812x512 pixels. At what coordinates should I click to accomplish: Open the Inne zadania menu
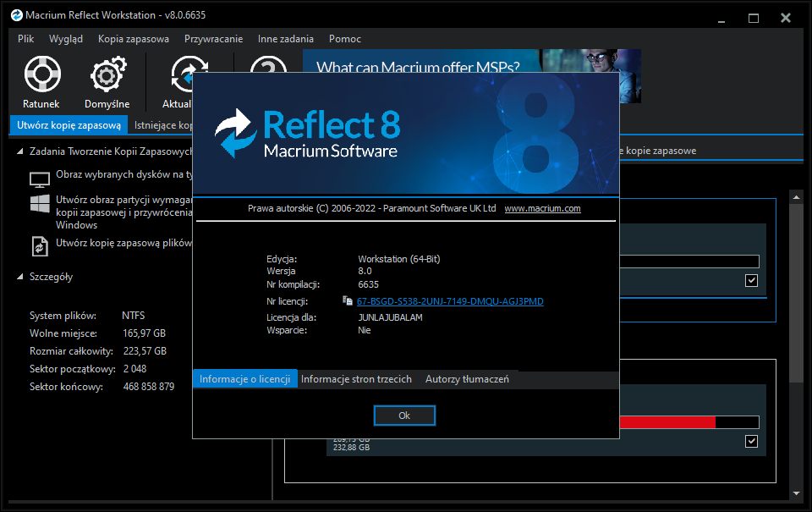285,39
